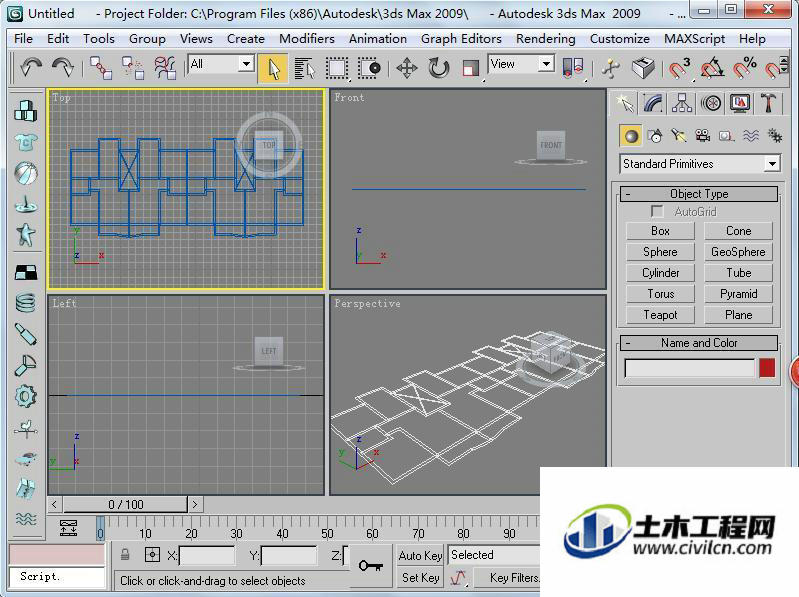This screenshot has width=799, height=597.
Task: Open the Customize menu
Action: (x=620, y=39)
